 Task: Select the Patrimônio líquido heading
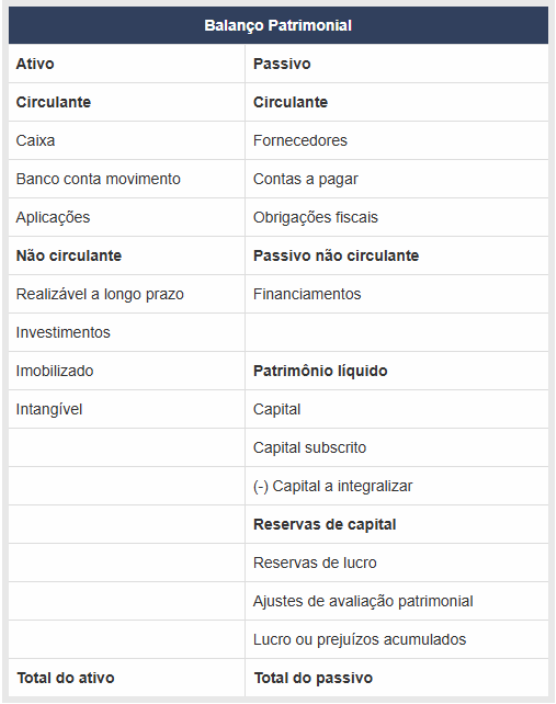[320, 371]
